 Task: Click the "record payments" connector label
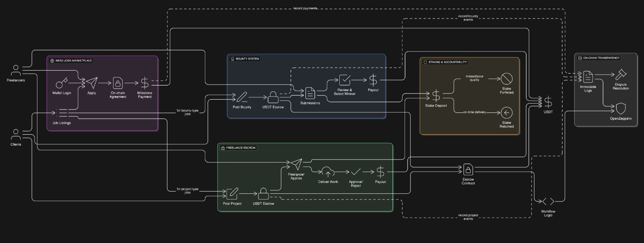[305, 8]
